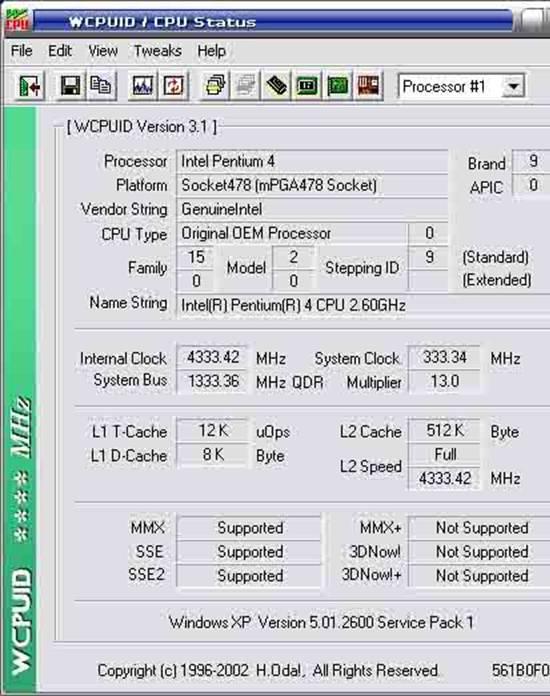Open the File menu

21,51
